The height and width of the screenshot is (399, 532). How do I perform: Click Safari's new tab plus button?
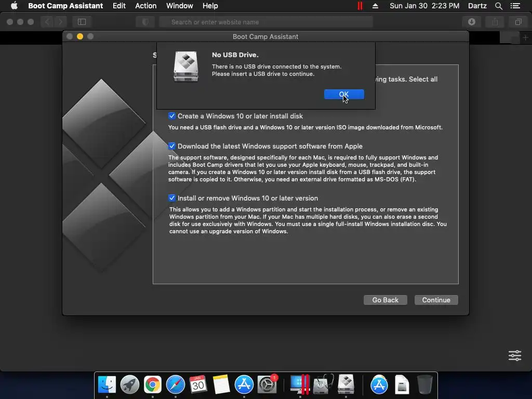click(526, 37)
